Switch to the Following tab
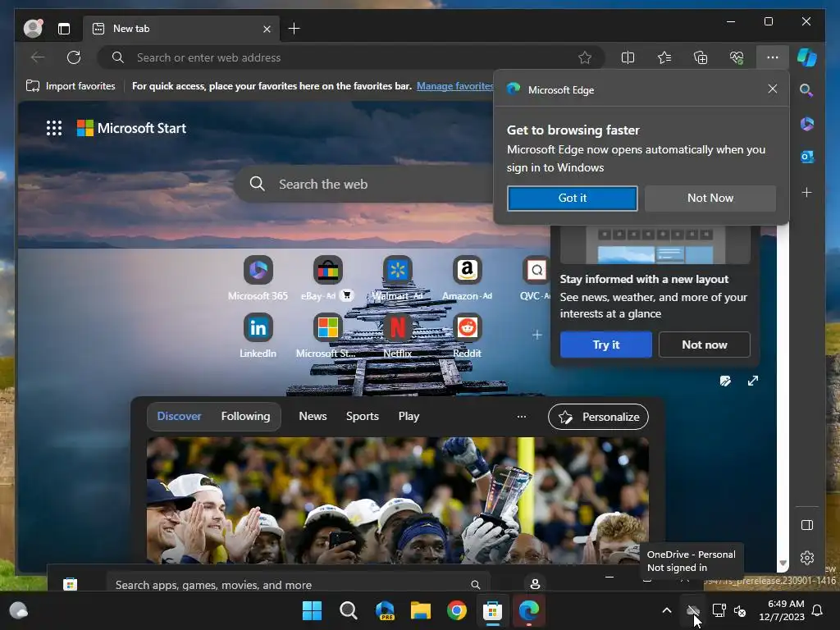This screenshot has width=840, height=630. coord(245,416)
